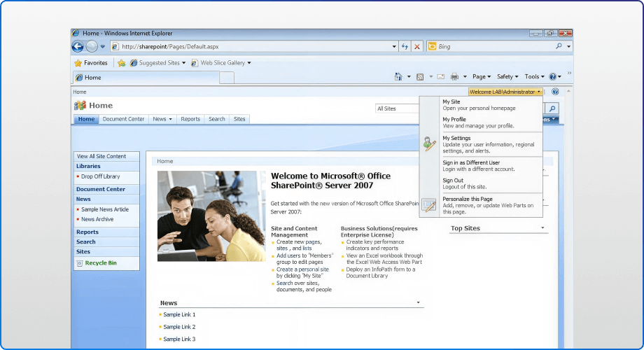This screenshot has height=350, width=644.
Task: Click the Favorites star icon
Action: tap(78, 63)
